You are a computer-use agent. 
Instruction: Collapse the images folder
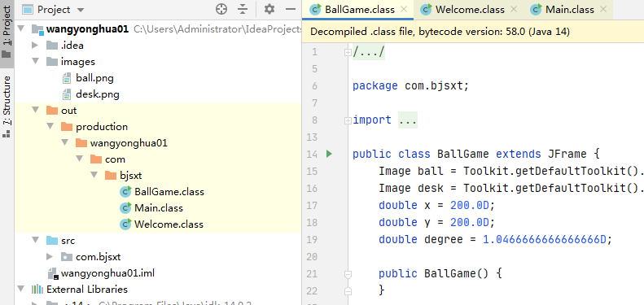tap(35, 62)
